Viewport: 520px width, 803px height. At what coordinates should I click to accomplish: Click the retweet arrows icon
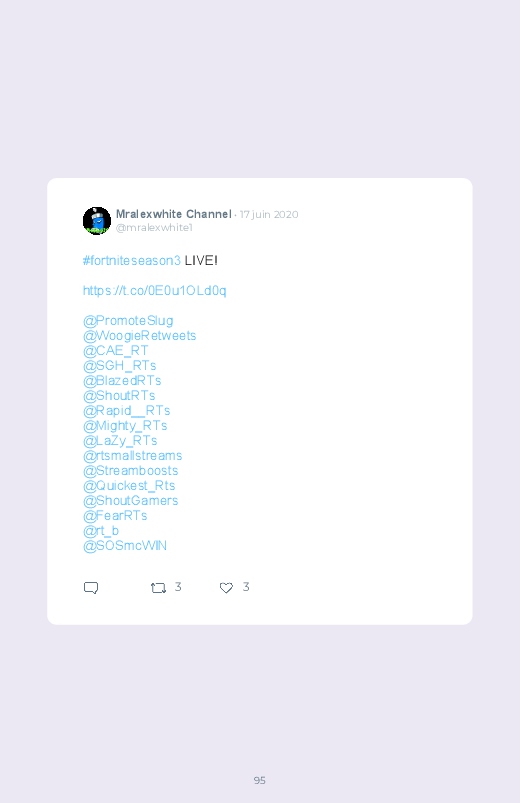158,588
